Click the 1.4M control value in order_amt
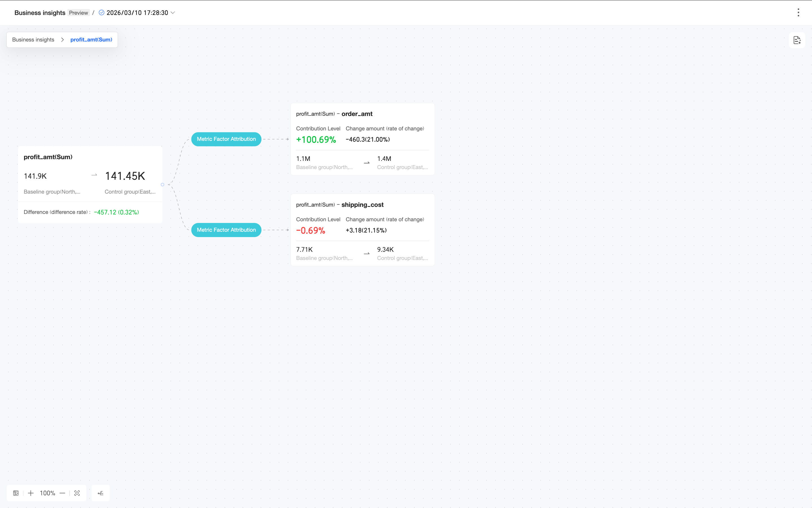 coord(384,159)
